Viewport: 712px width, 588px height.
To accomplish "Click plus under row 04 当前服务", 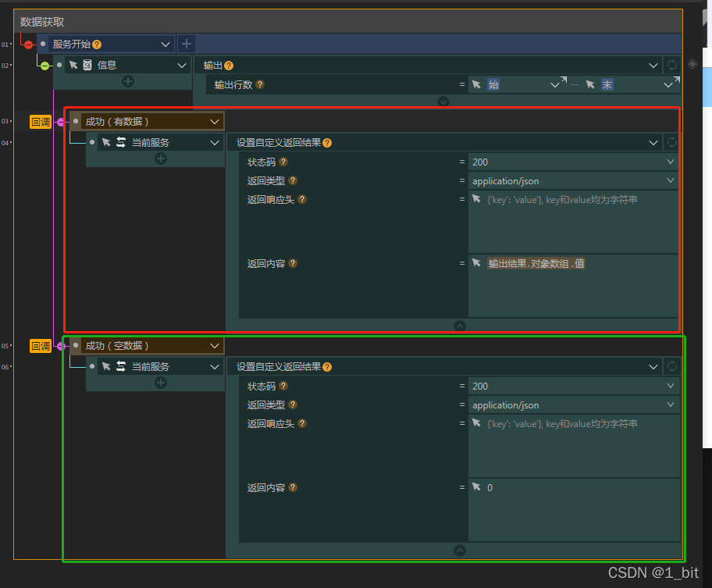I will pyautogui.click(x=161, y=159).
